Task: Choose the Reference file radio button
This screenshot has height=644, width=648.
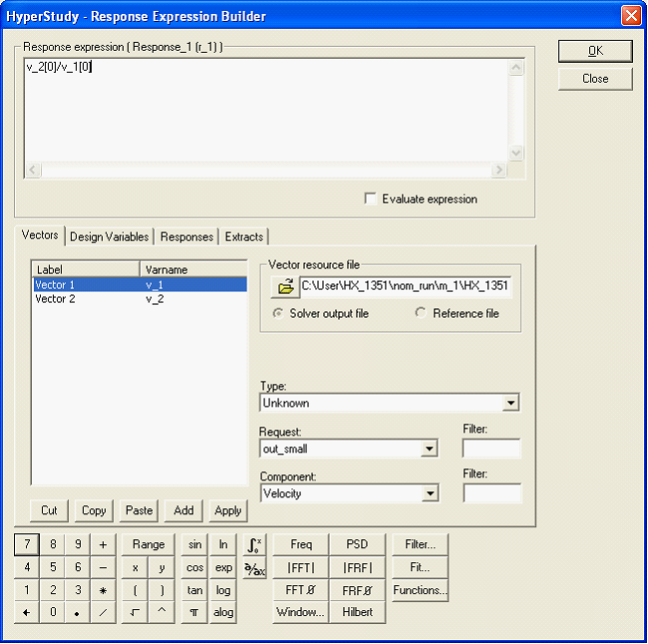Action: pos(421,313)
